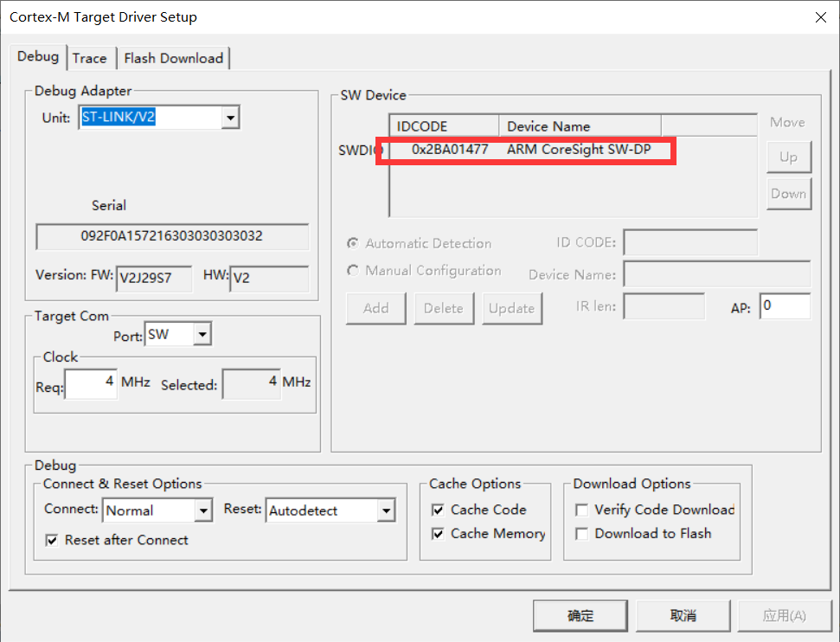Toggle the Cache Memory checkbox
Viewport: 840px width, 642px height.
[x=439, y=533]
